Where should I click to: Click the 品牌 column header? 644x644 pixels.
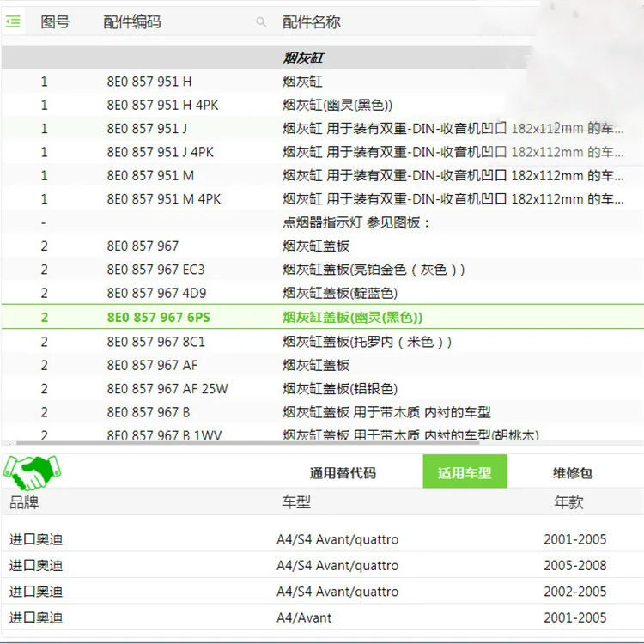(24, 502)
